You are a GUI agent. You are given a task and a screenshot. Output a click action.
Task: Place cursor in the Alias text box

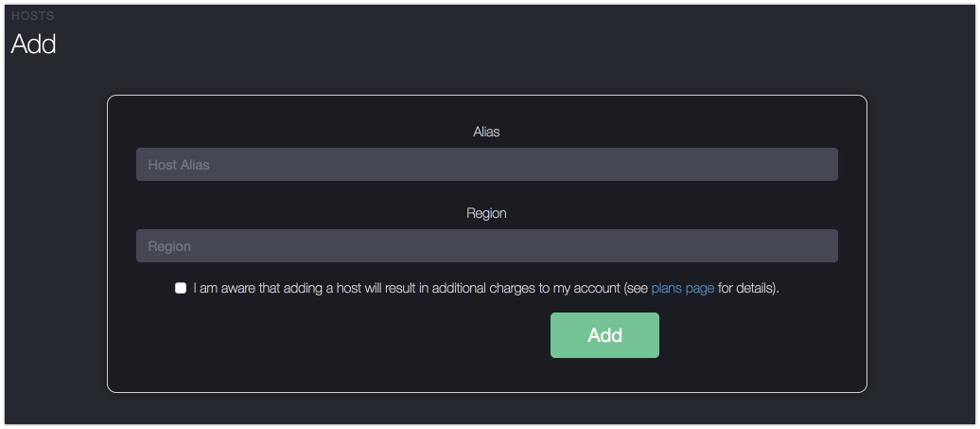(487, 165)
